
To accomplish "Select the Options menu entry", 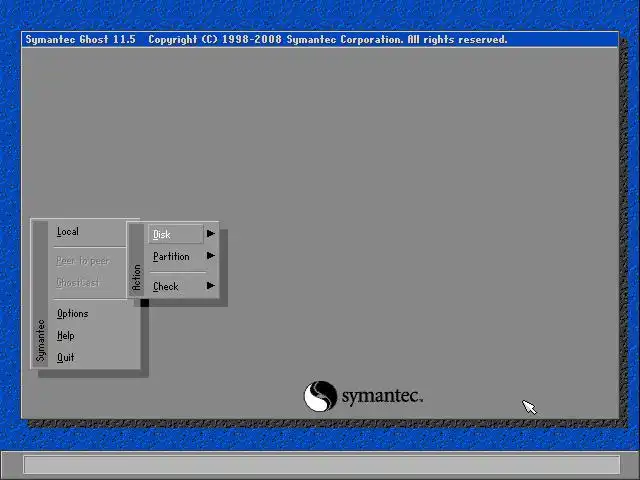I will (73, 313).
